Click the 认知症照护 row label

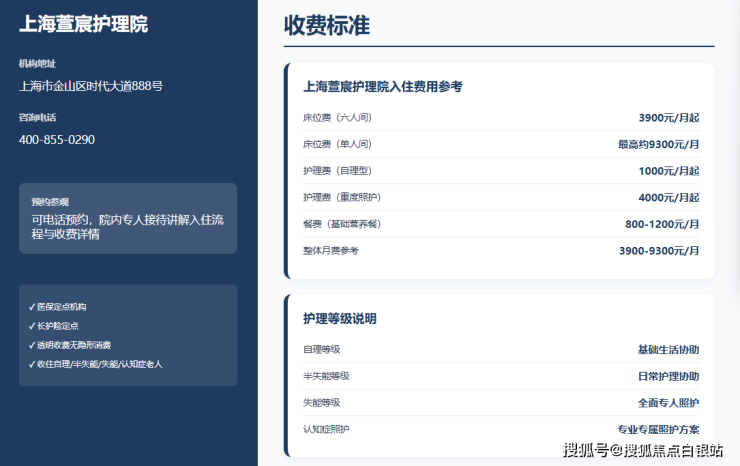326,429
